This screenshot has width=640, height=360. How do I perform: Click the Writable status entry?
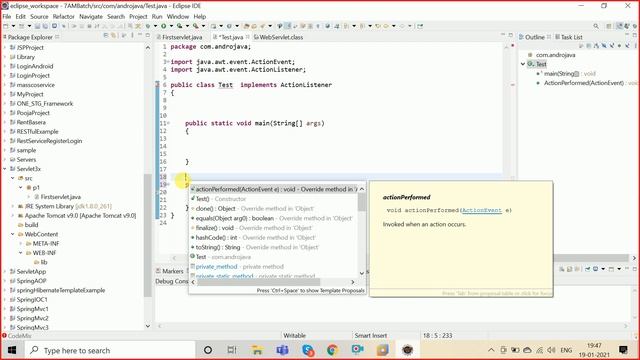(x=294, y=336)
